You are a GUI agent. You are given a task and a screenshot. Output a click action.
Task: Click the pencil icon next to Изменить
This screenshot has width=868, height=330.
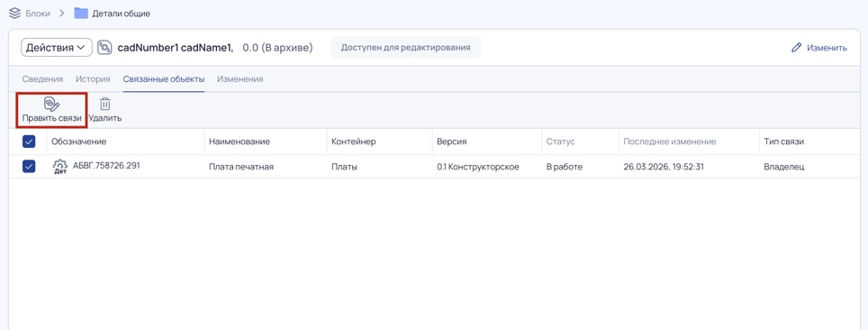tap(797, 48)
